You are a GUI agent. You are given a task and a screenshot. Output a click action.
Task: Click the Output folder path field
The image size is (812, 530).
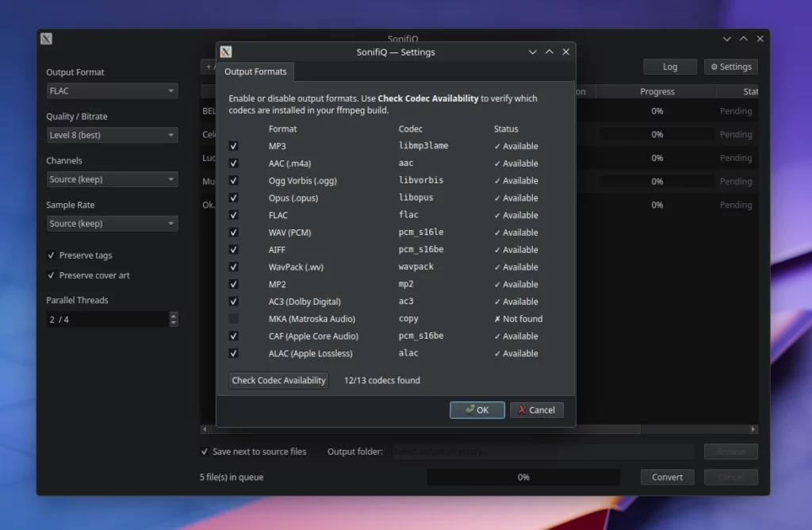pyautogui.click(x=543, y=451)
